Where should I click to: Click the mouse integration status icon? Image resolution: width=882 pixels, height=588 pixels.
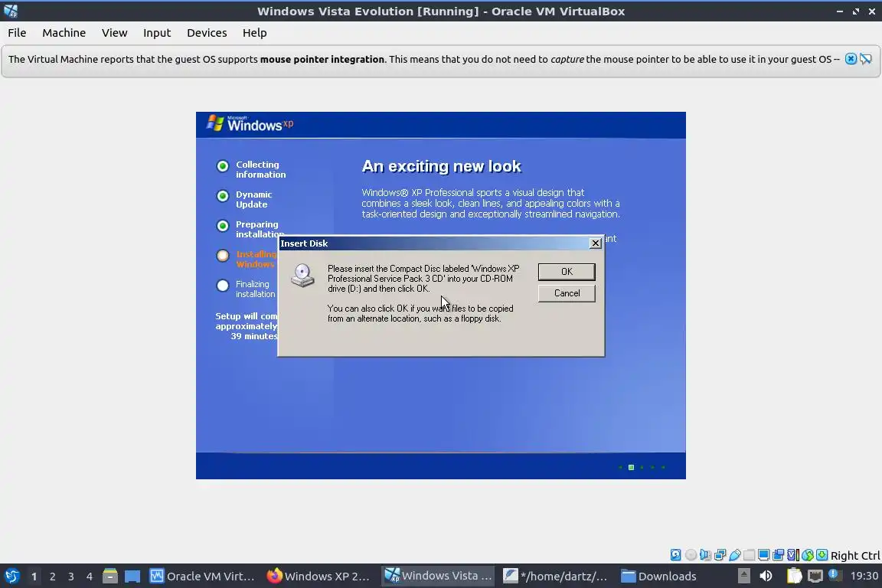(x=808, y=555)
